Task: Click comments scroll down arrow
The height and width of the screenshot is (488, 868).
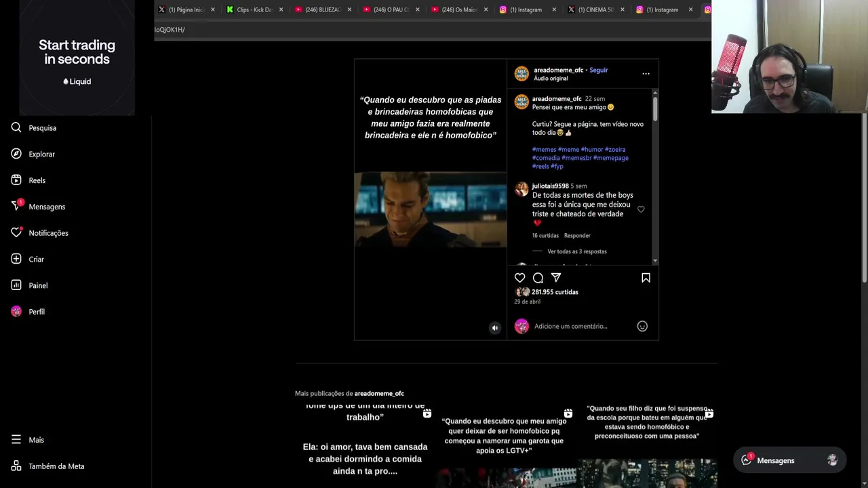Action: 655,261
